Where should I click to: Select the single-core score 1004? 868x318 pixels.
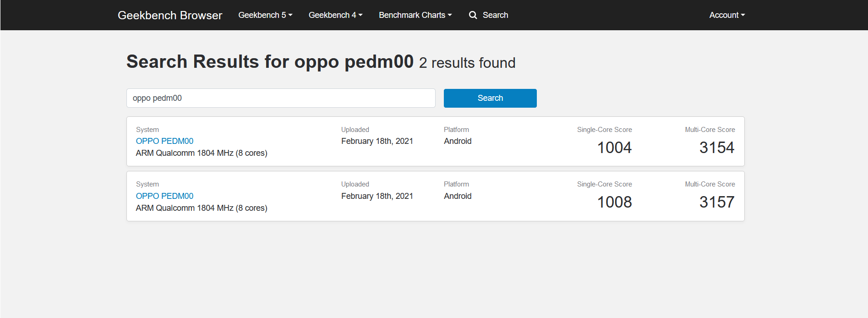coord(614,148)
